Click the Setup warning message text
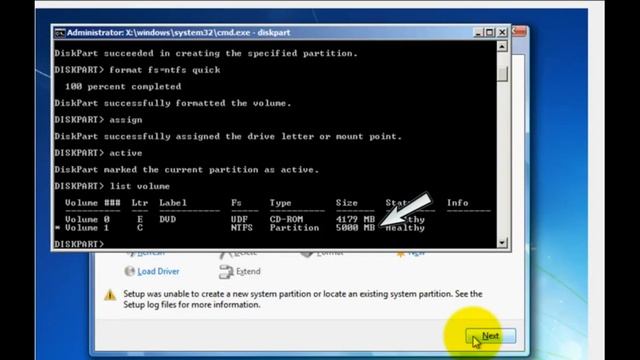Screen dimensions: 640x360 click(x=303, y=299)
